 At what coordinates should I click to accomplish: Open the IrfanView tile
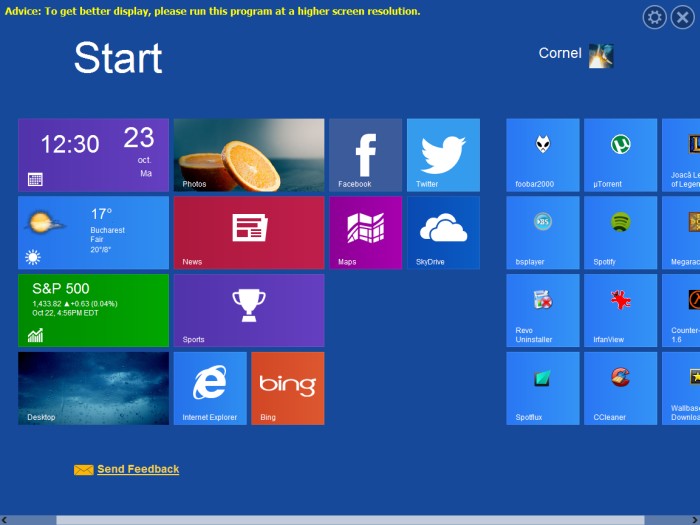point(621,310)
